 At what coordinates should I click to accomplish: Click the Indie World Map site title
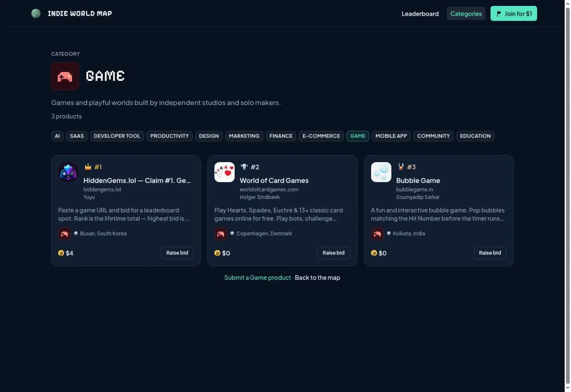pyautogui.click(x=80, y=14)
